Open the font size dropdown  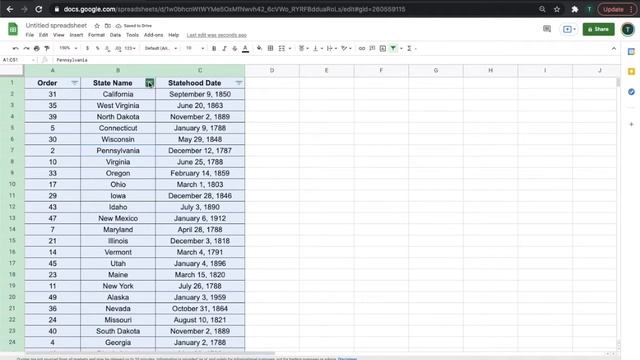pos(195,48)
